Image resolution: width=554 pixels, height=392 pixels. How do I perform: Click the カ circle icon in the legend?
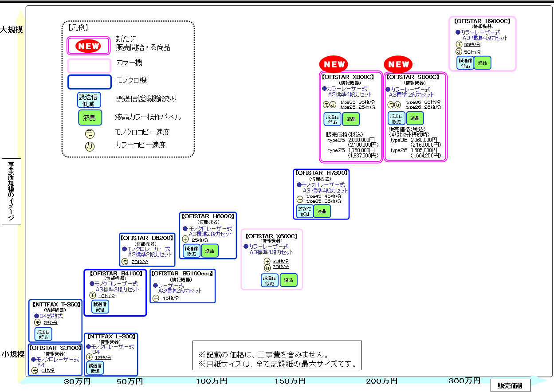click(x=90, y=146)
